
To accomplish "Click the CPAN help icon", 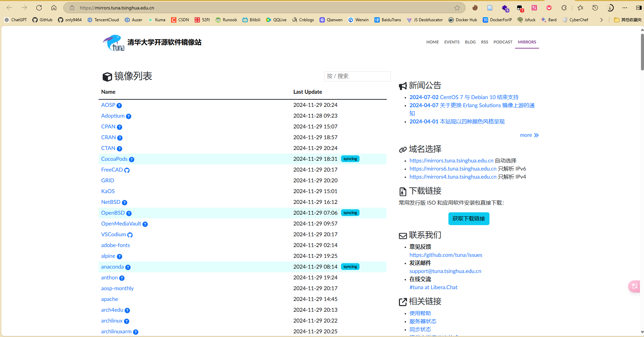I will click(x=120, y=127).
